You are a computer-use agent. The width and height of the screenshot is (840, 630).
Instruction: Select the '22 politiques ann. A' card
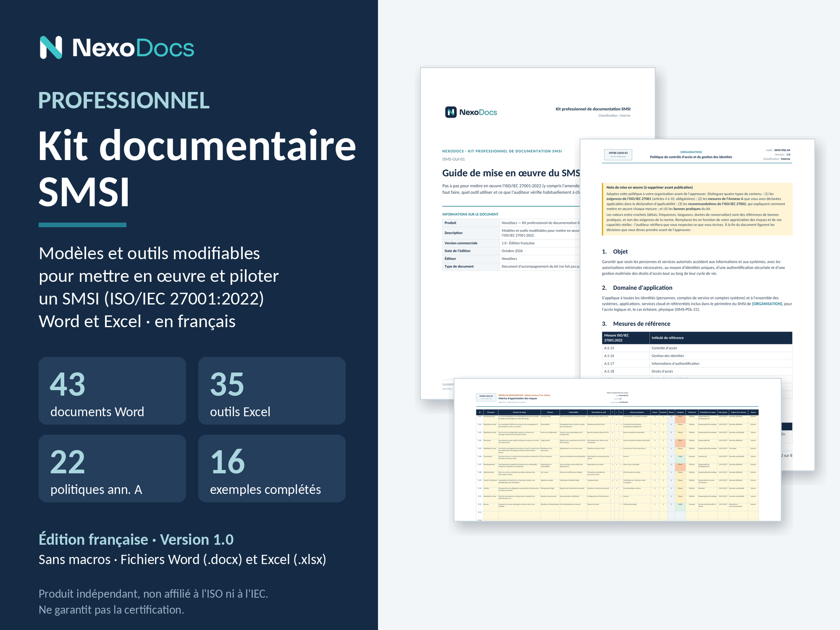(x=112, y=468)
